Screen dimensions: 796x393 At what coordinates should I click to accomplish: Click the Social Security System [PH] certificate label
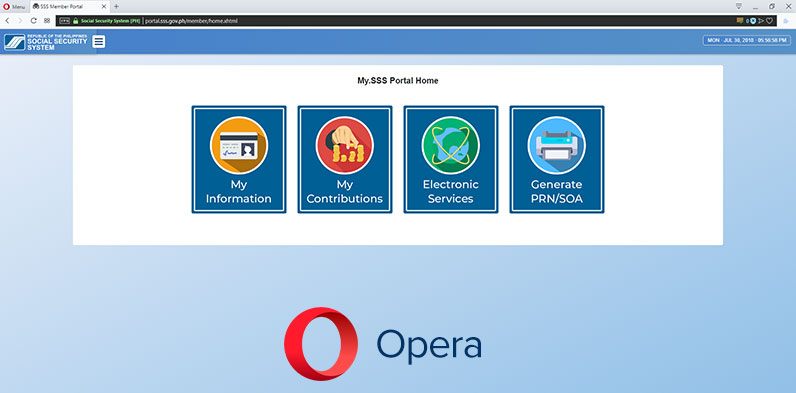(110, 21)
